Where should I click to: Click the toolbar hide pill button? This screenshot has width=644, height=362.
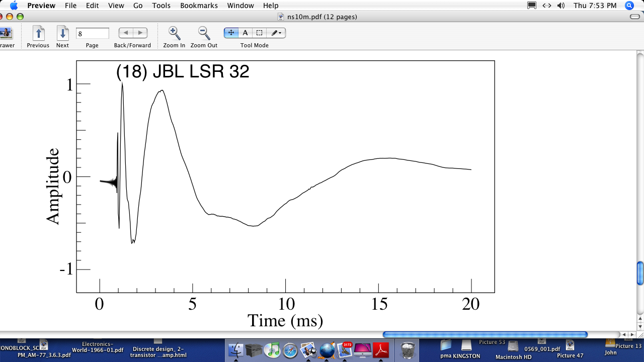(x=634, y=17)
